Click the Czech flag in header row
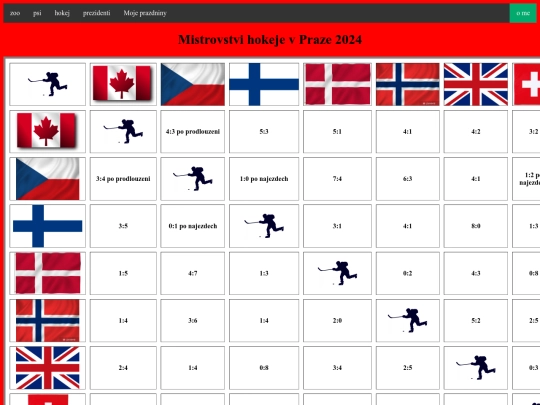Screen dimensions: 540x405 [193, 84]
